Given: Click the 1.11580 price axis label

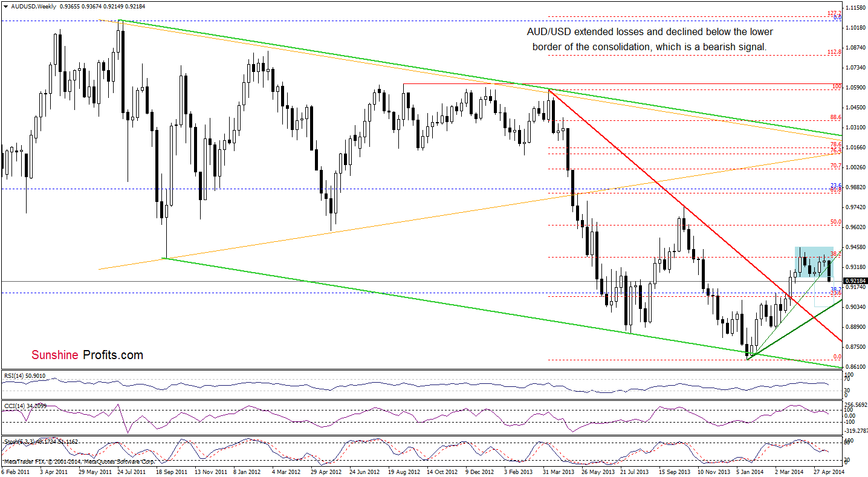Looking at the screenshot, I should tap(855, 7).
